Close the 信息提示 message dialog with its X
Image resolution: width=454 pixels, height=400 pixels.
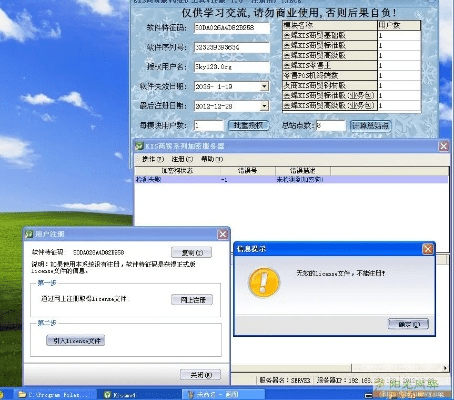(428, 249)
